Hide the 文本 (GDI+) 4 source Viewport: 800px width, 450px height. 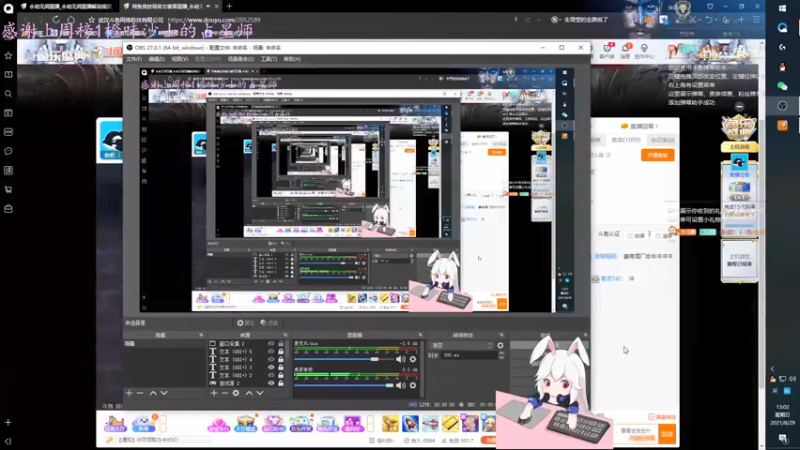click(x=271, y=359)
